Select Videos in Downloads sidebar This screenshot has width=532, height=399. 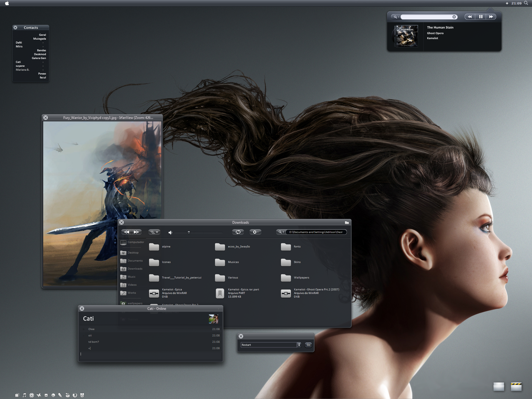129,285
